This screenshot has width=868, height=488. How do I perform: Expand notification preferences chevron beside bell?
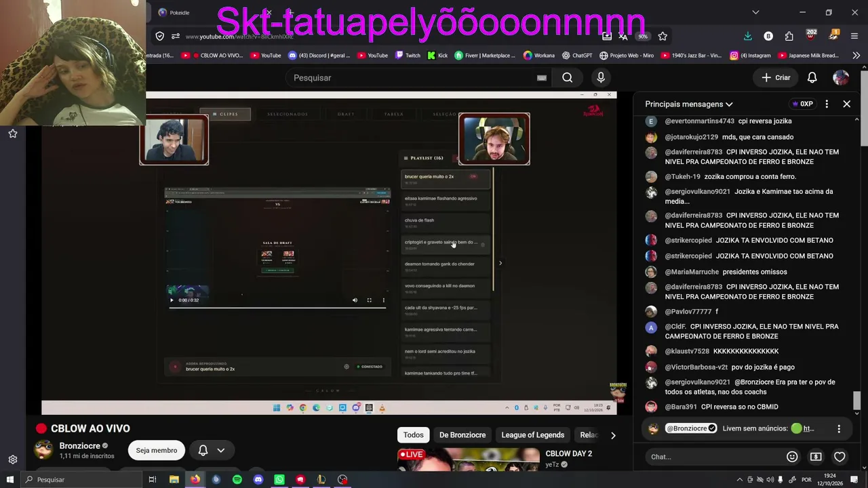pyautogui.click(x=220, y=450)
